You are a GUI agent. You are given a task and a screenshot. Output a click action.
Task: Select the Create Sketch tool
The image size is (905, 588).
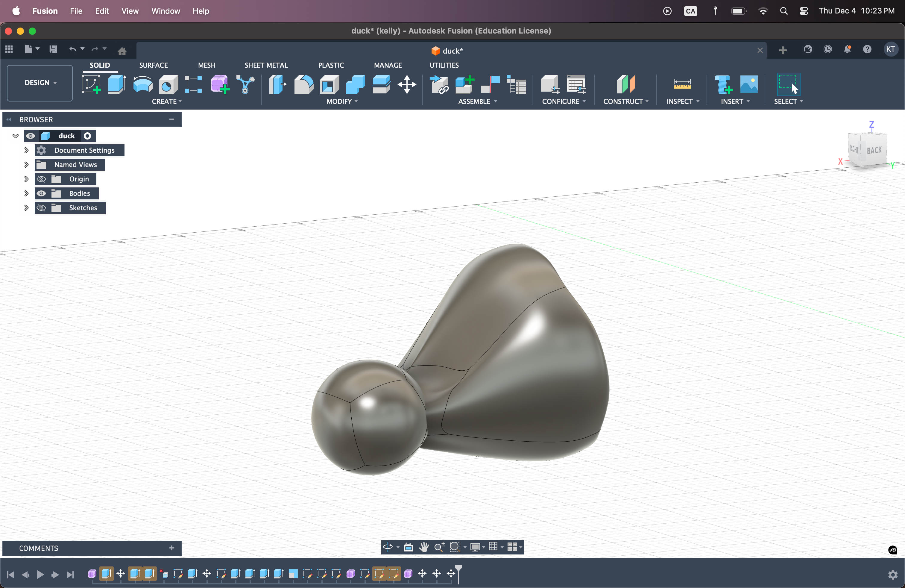pos(91,84)
